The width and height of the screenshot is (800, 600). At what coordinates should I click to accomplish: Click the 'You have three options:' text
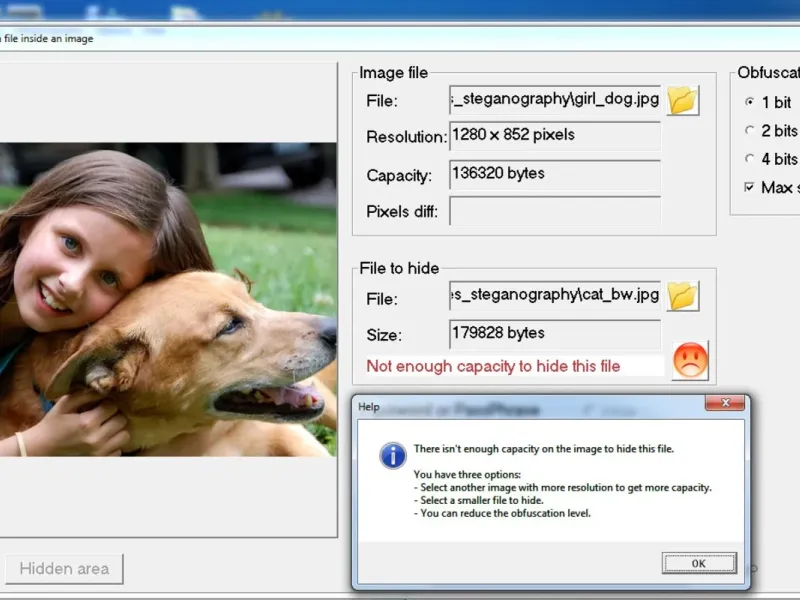pyautogui.click(x=467, y=474)
